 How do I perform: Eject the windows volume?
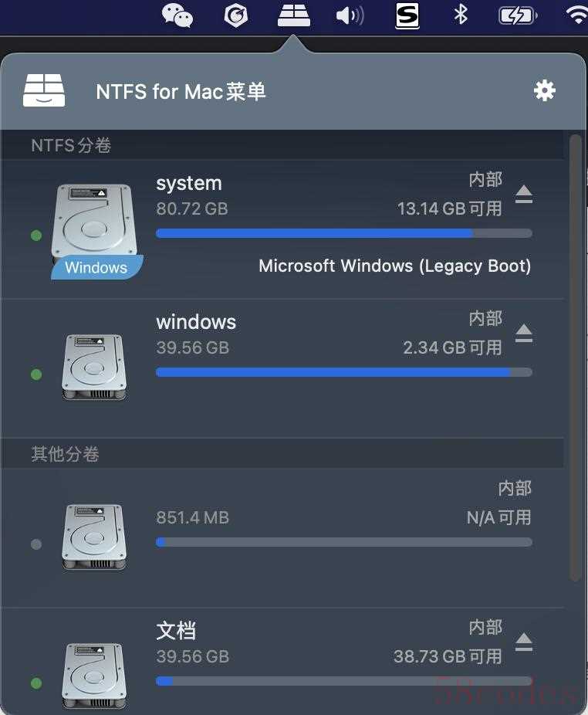[x=524, y=332]
